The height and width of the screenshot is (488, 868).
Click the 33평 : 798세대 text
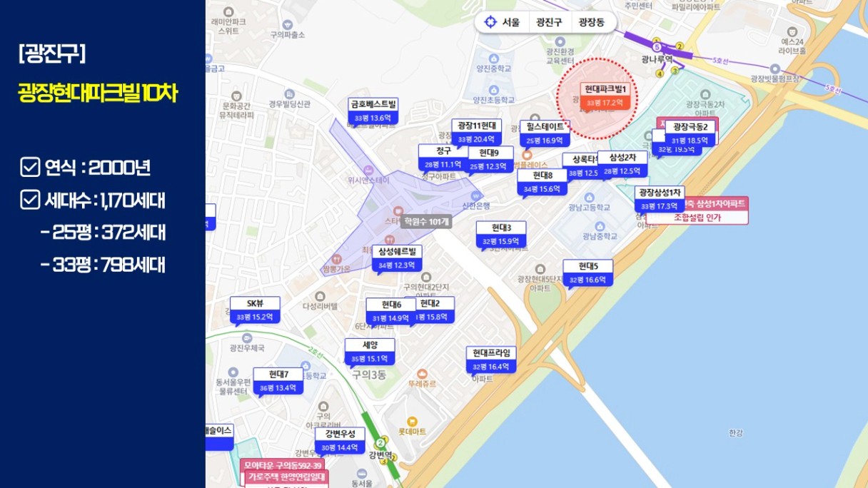108,265
